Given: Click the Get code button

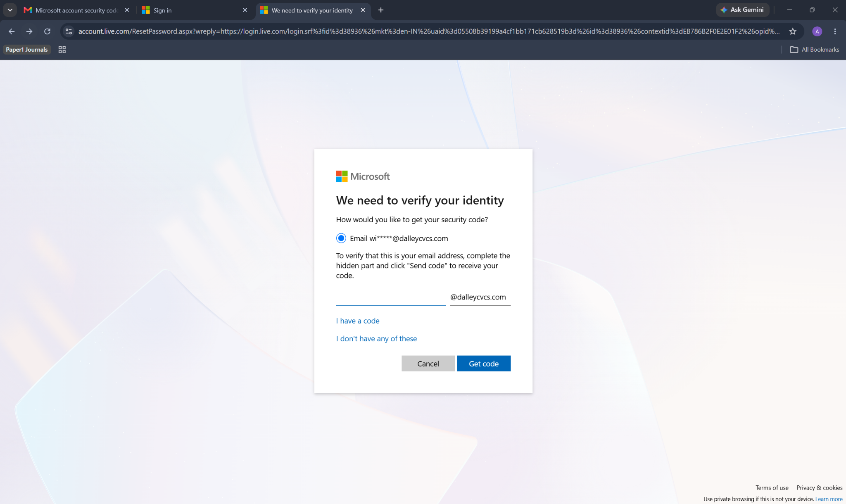Looking at the screenshot, I should (x=484, y=364).
